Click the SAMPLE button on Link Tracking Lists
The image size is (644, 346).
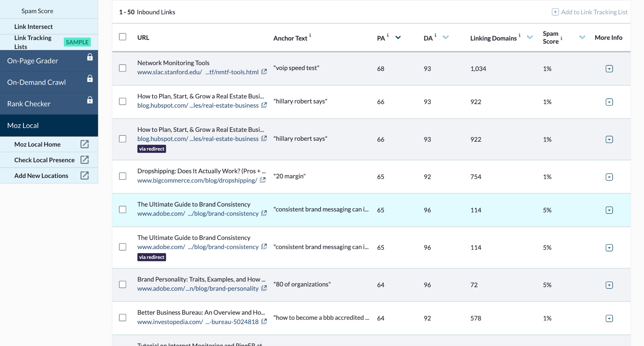77,42
